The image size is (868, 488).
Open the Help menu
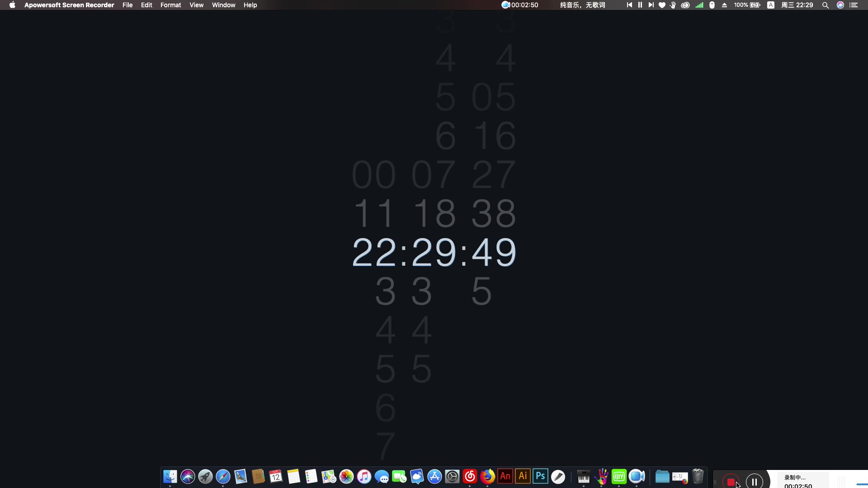pos(250,5)
